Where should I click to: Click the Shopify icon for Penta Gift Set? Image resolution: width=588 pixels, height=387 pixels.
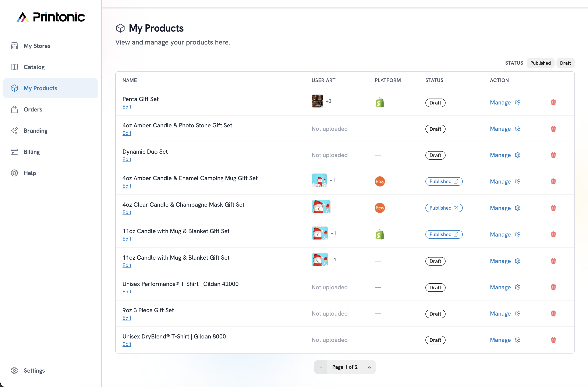(x=380, y=102)
